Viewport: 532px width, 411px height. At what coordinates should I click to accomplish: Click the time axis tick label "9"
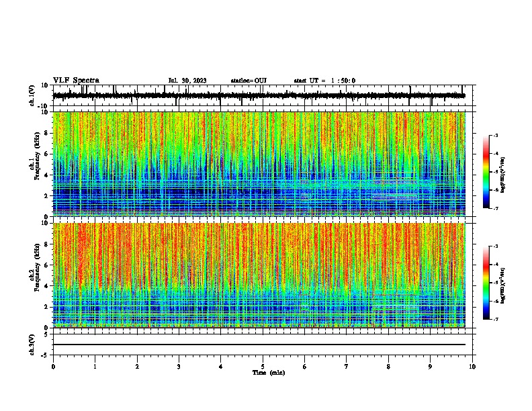pyautogui.click(x=430, y=367)
